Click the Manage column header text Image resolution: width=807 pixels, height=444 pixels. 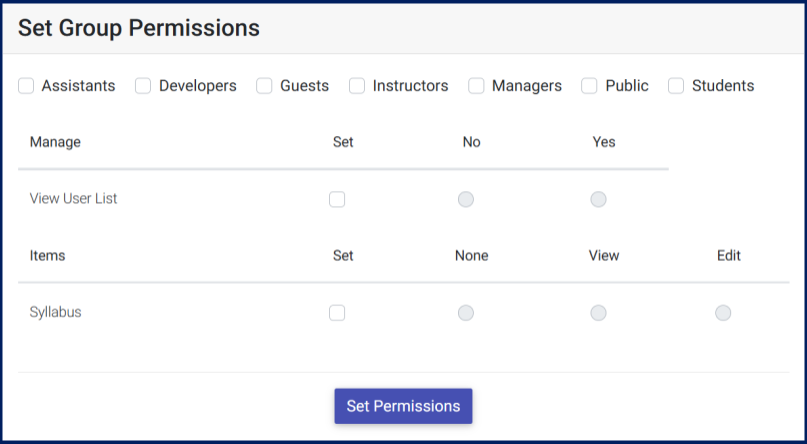pos(55,142)
